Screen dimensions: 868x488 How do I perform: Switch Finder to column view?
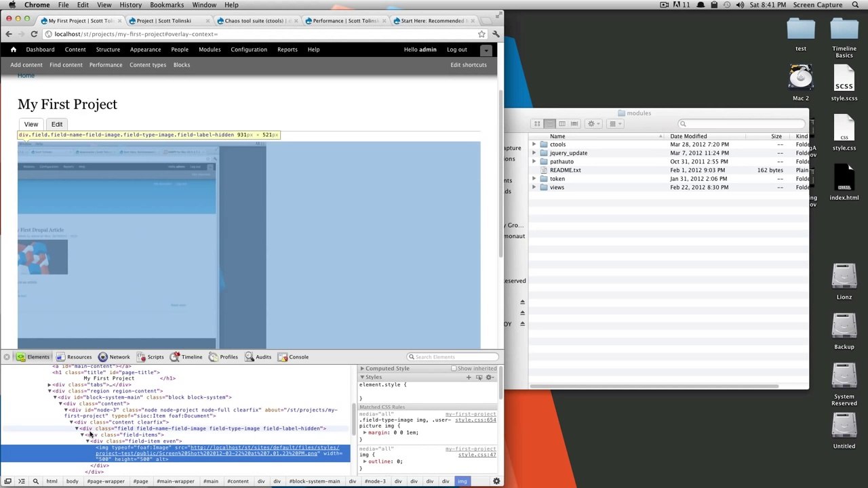click(x=561, y=123)
